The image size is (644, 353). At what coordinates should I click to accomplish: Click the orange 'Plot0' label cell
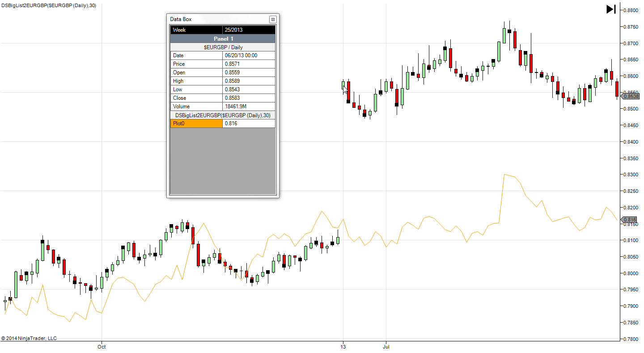[x=196, y=123]
